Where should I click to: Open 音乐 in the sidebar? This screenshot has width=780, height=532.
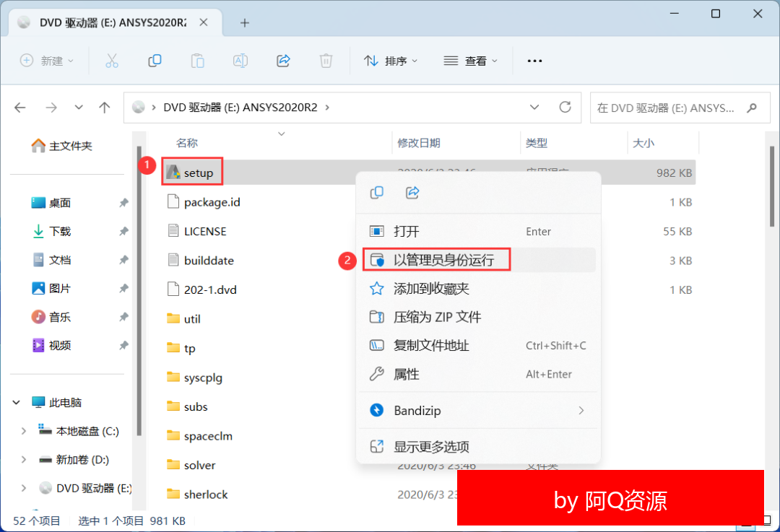tap(51, 317)
